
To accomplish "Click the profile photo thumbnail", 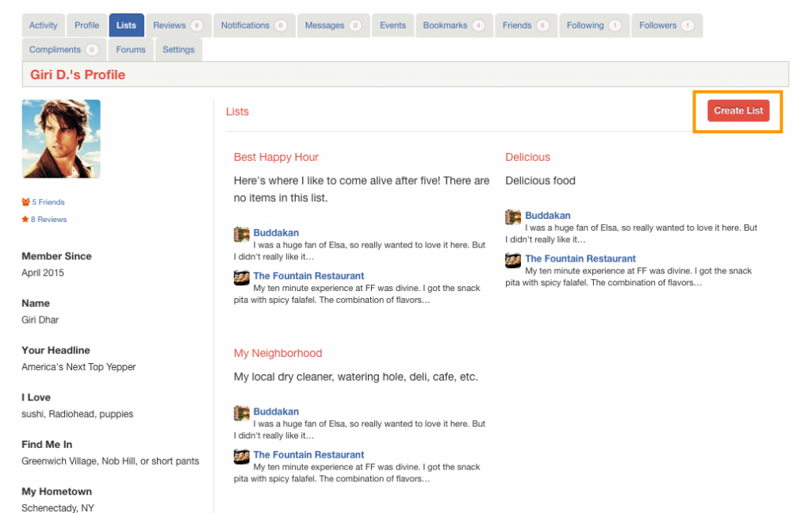I will point(61,139).
